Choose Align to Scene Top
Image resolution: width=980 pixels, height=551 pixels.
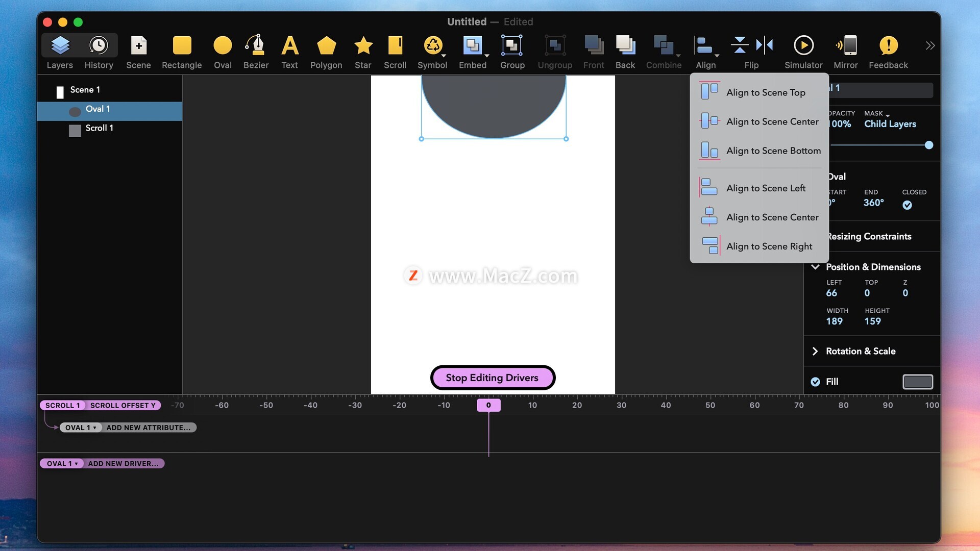765,92
